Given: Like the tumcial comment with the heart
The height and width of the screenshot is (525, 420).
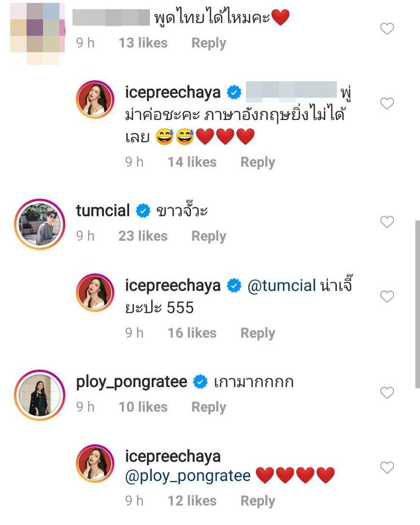Looking at the screenshot, I should coord(387,222).
